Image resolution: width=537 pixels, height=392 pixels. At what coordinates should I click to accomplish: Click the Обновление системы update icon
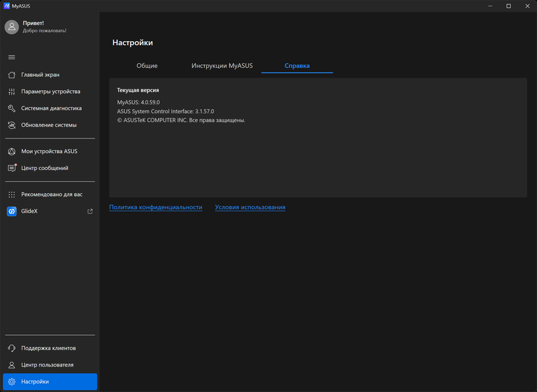pos(12,125)
